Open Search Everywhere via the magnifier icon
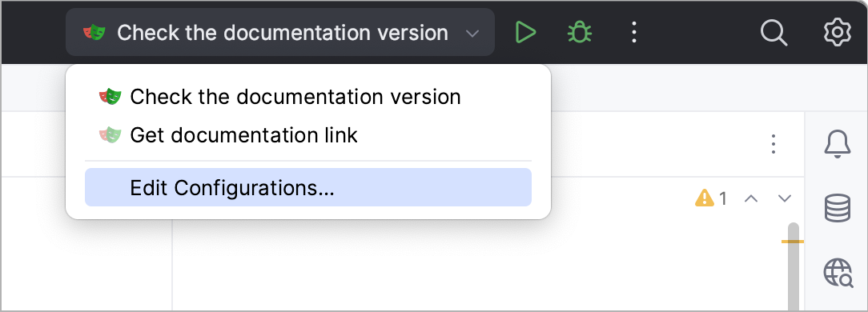868x312 pixels. tap(774, 33)
